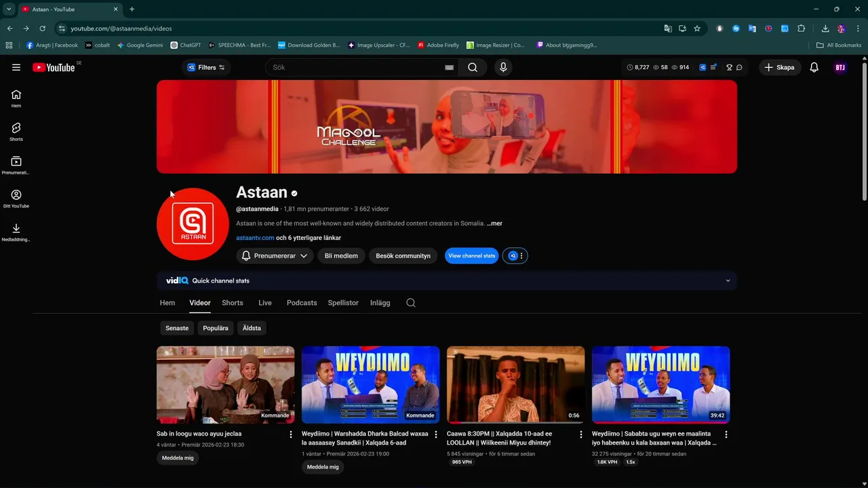868x488 pixels.
Task: Open options for Sab in loogu waco video
Action: [291, 434]
